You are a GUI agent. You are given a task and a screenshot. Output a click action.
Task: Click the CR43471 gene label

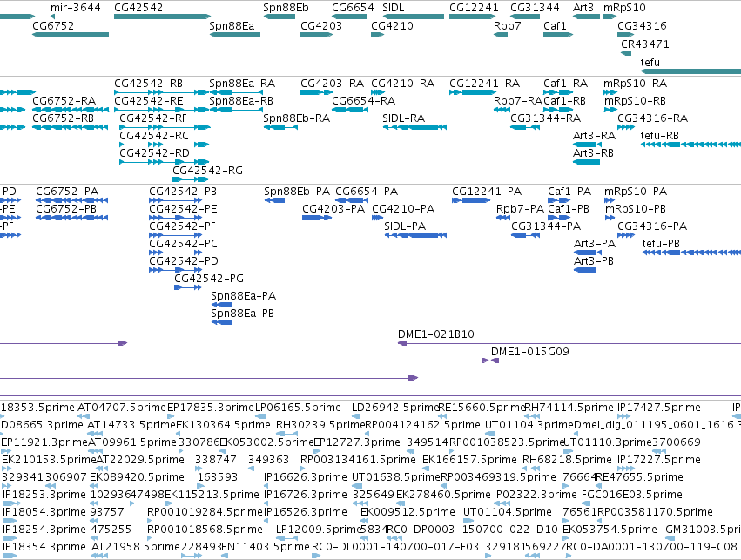[x=645, y=44]
